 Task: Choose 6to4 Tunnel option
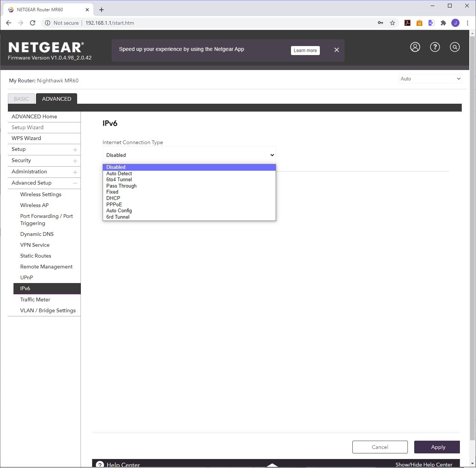tap(189, 180)
